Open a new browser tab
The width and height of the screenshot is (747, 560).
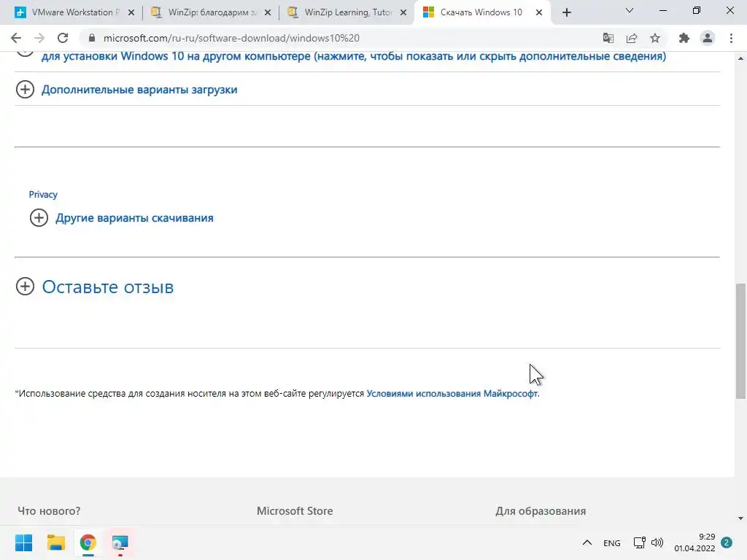pos(566,12)
